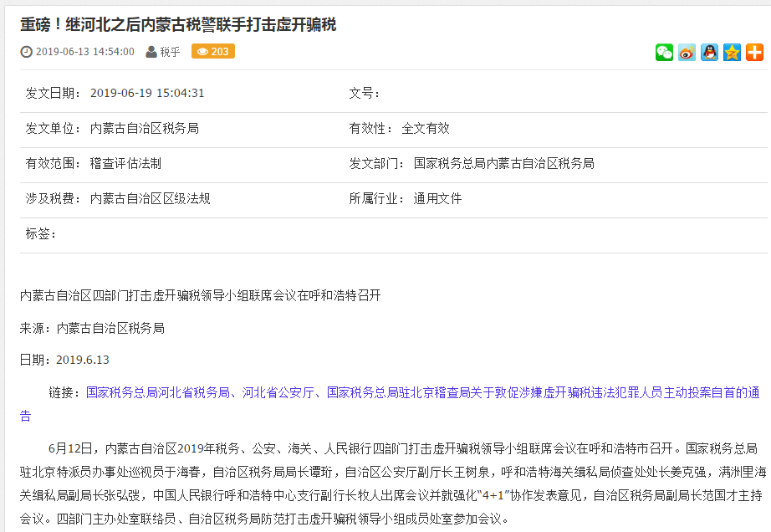This screenshot has width=771, height=532.
Task: Click the 发文单位 label
Action: (x=53, y=128)
